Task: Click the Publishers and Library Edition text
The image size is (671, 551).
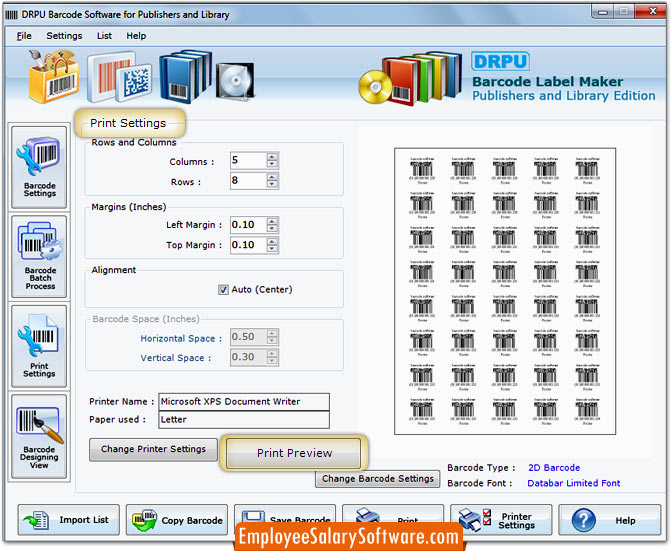Action: point(564,96)
